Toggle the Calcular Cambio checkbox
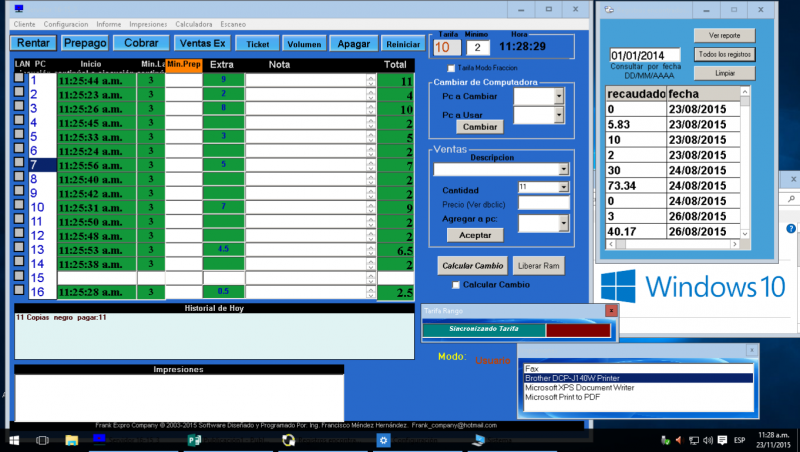 pos(456,285)
